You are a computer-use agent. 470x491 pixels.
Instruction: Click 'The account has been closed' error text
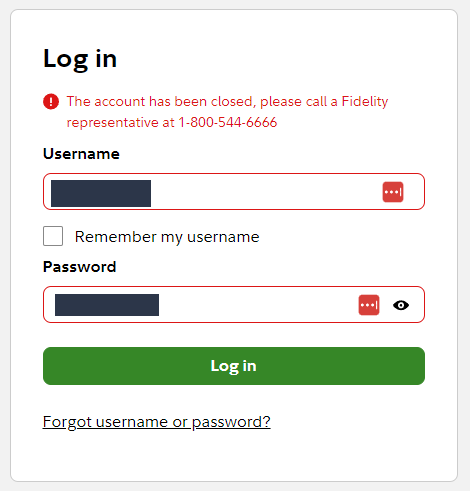[160, 101]
